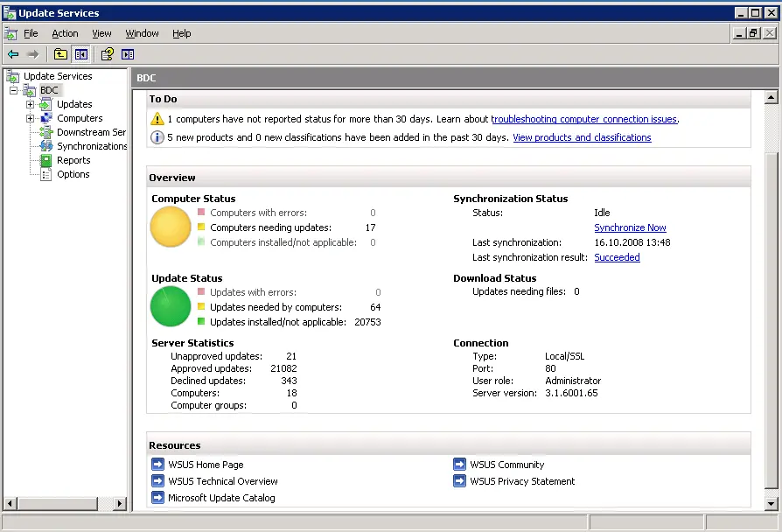Restore the inner MDI child window

(754, 33)
